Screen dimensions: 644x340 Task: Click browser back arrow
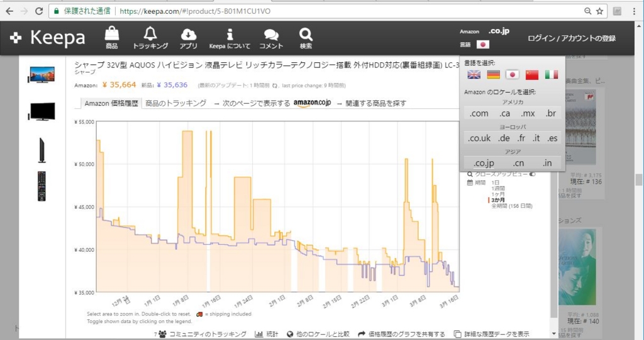coord(9,11)
